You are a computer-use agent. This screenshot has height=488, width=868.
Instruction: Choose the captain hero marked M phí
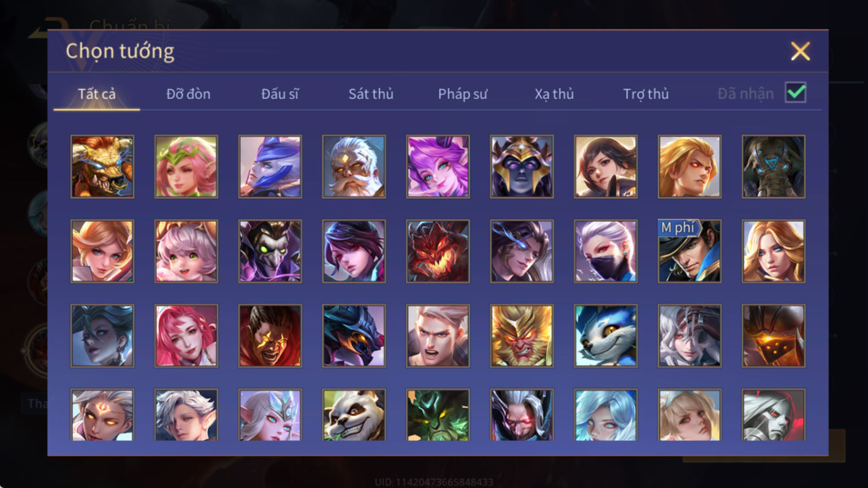[690, 251]
